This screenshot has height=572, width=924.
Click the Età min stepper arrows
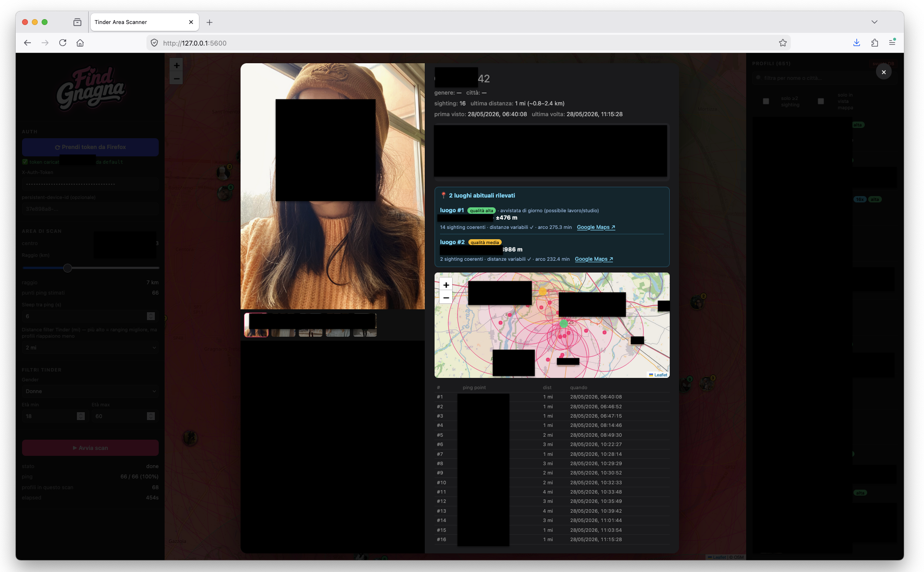81,416
